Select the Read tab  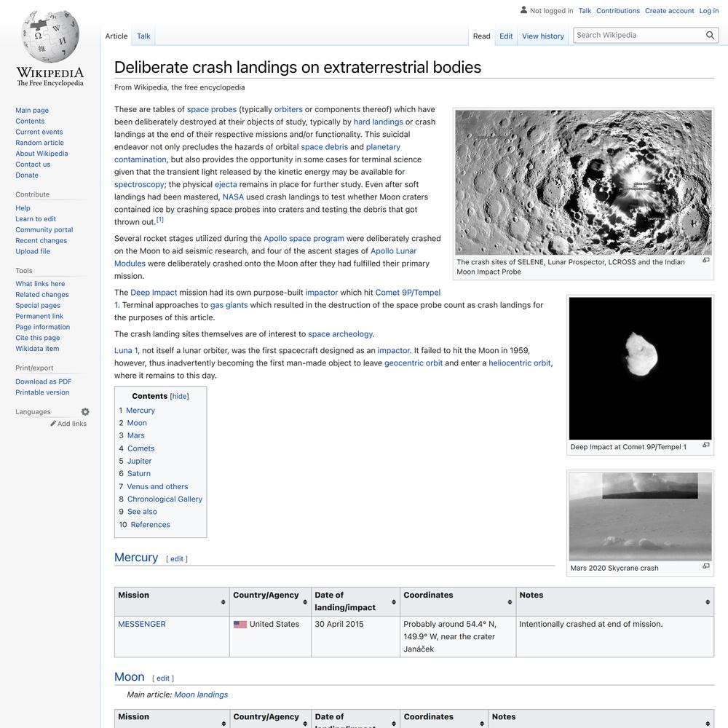(x=481, y=36)
